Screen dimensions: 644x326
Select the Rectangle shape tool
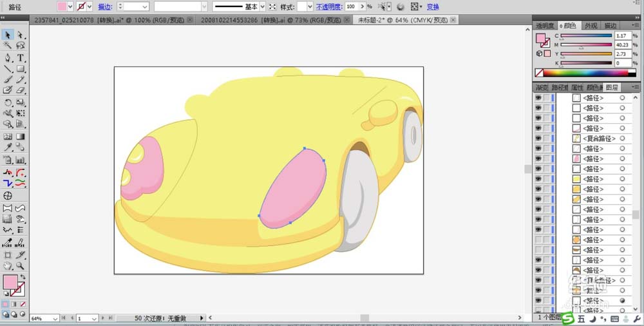coord(21,69)
